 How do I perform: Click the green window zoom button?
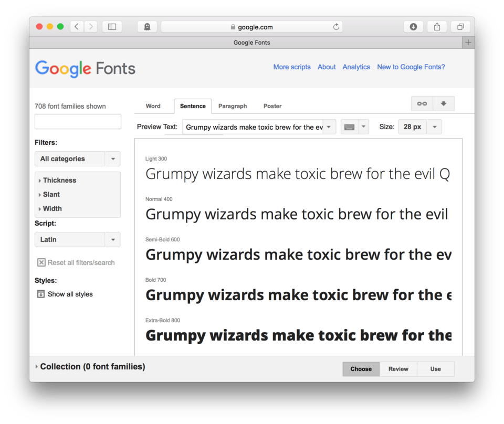(x=60, y=27)
